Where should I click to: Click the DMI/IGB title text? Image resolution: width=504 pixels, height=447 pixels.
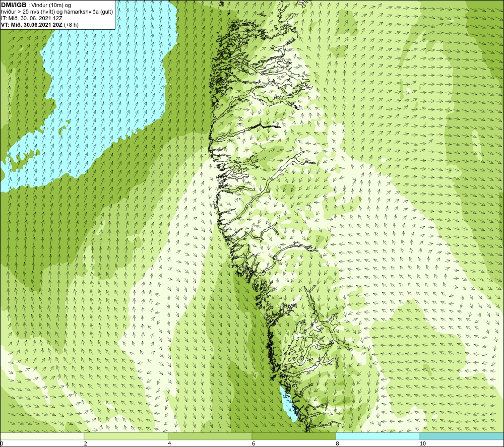pyautogui.click(x=14, y=5)
